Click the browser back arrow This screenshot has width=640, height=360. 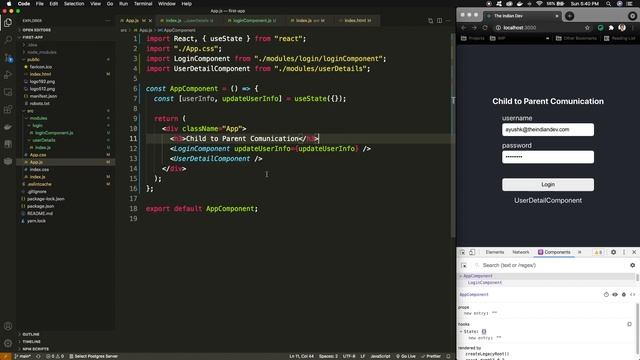click(463, 28)
